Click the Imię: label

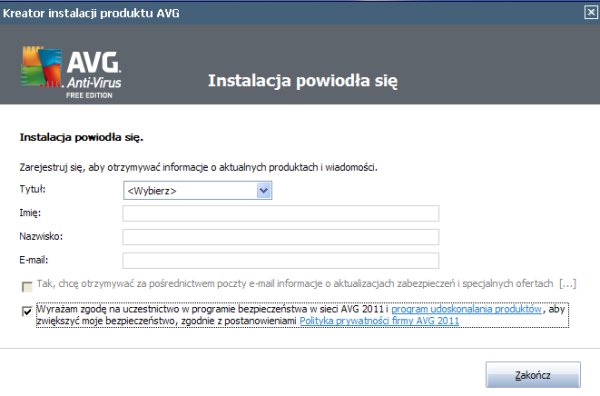[30, 213]
